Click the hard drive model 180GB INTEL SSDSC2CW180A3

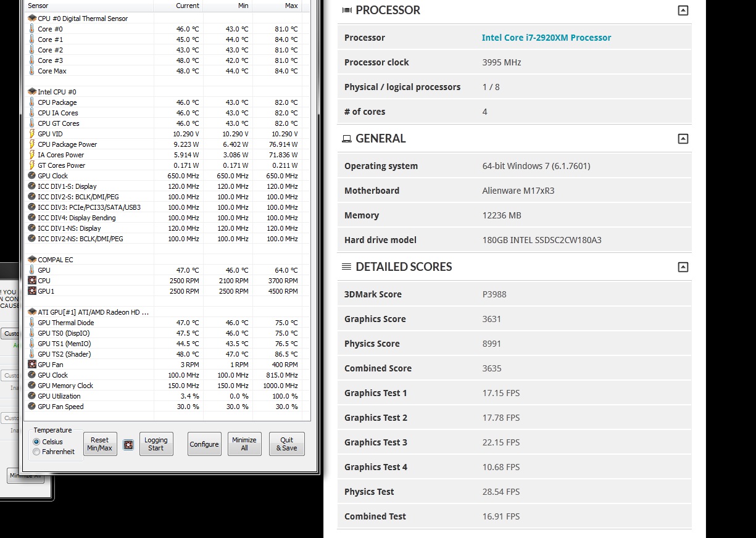542,240
